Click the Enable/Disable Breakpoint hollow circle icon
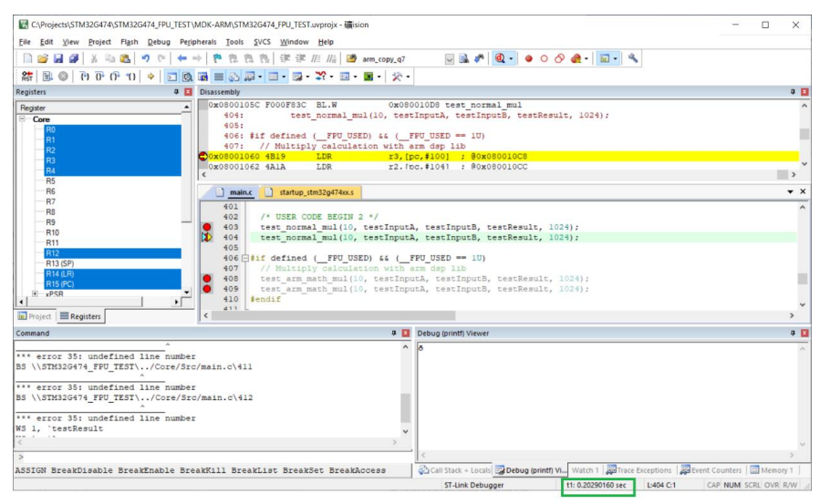The width and height of the screenshot is (820, 504). [x=544, y=58]
